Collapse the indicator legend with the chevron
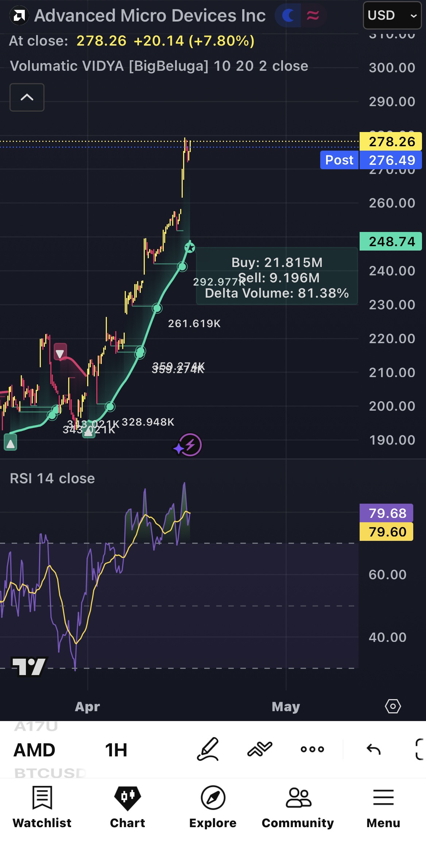This screenshot has height=868, width=426. pos(27,97)
